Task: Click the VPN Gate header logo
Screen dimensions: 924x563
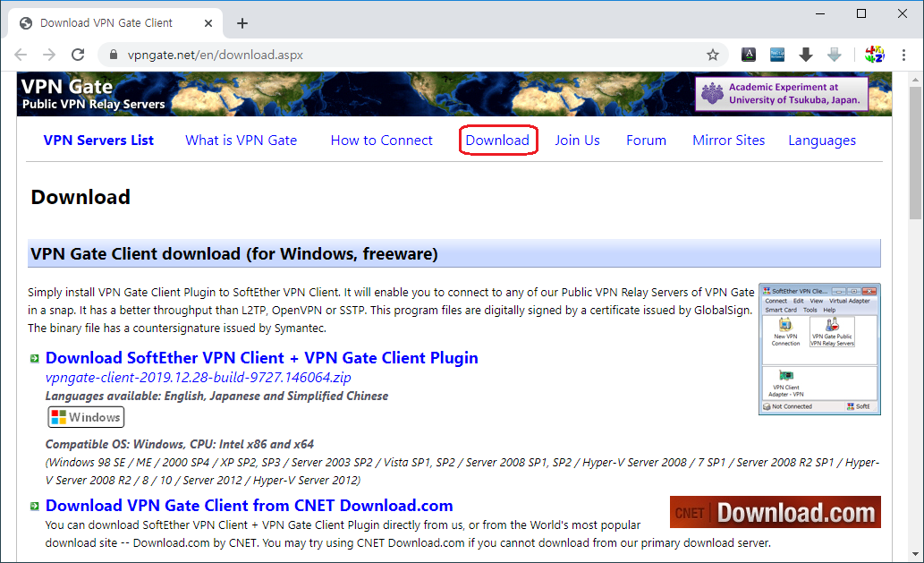Action: pos(93,94)
